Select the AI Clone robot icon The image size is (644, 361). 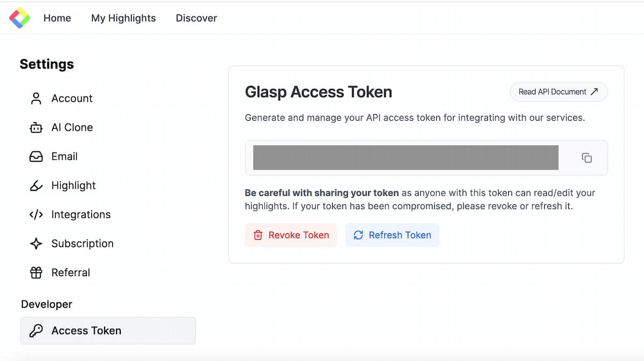pyautogui.click(x=36, y=127)
